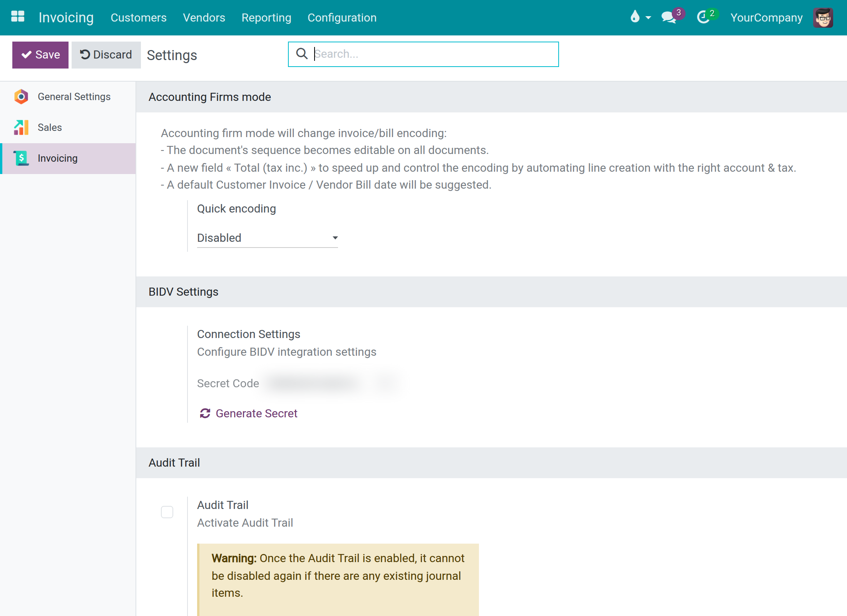Open the Customers menu
The image size is (847, 616).
pyautogui.click(x=139, y=18)
